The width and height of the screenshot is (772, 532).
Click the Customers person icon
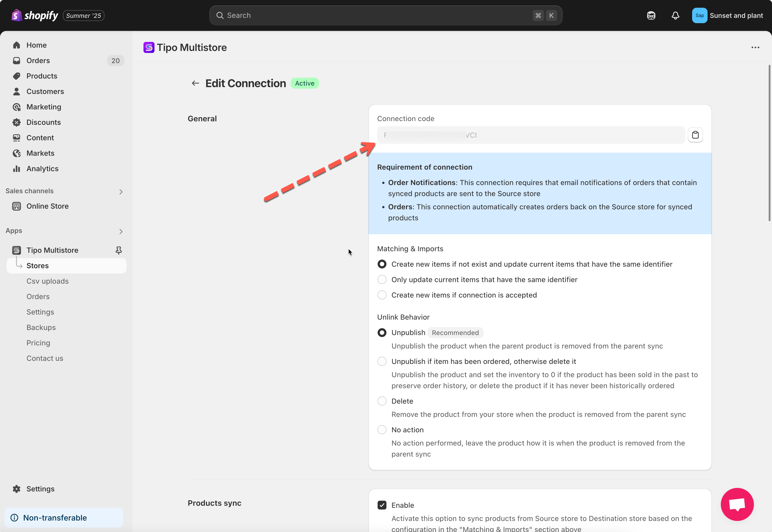tap(16, 91)
